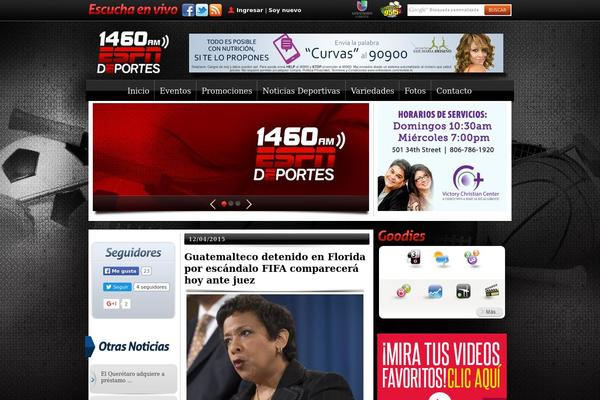
Task: Open the pink and green discs goodie icon
Action: [x=403, y=291]
